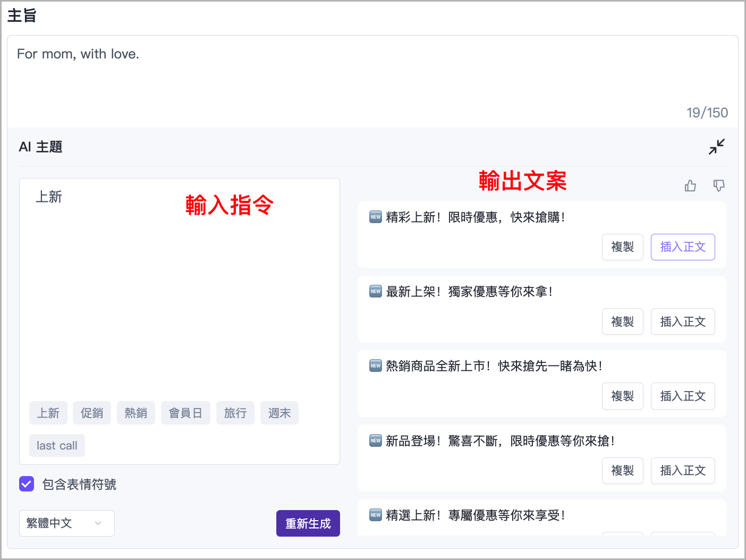
Task: Click the thumbs up feedback icon
Action: (690, 185)
